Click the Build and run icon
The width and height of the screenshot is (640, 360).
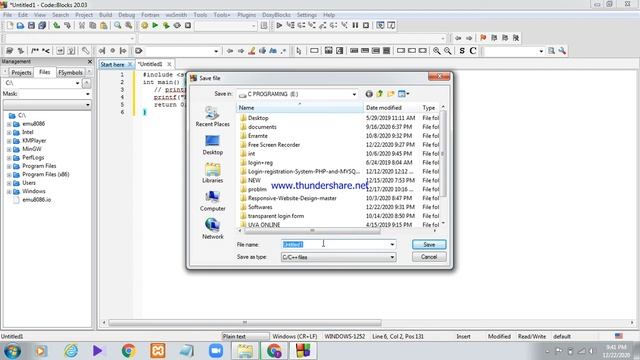(166, 26)
